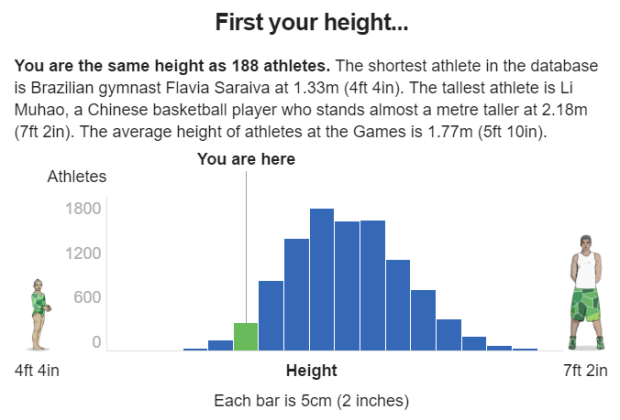Click the "Each bar is 5cm (2 inches)" caption

tap(311, 401)
